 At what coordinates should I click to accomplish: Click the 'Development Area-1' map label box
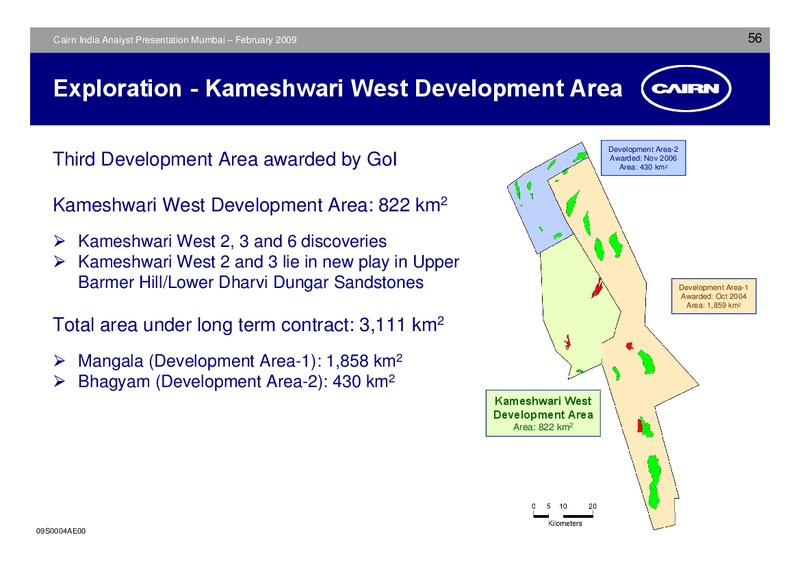[713, 296]
